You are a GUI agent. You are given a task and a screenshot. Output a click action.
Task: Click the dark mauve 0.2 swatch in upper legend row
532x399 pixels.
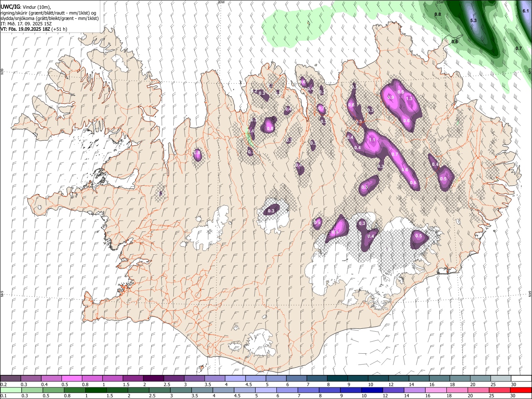(x=10, y=379)
